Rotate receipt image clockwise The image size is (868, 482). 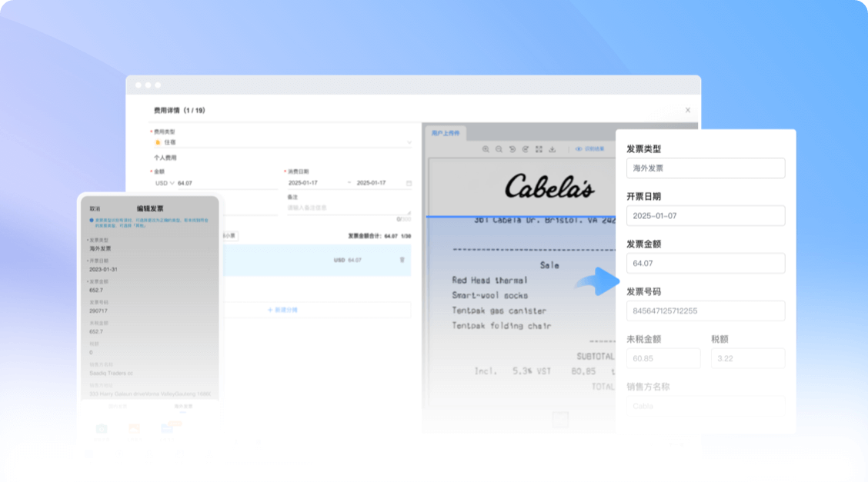tap(526, 149)
